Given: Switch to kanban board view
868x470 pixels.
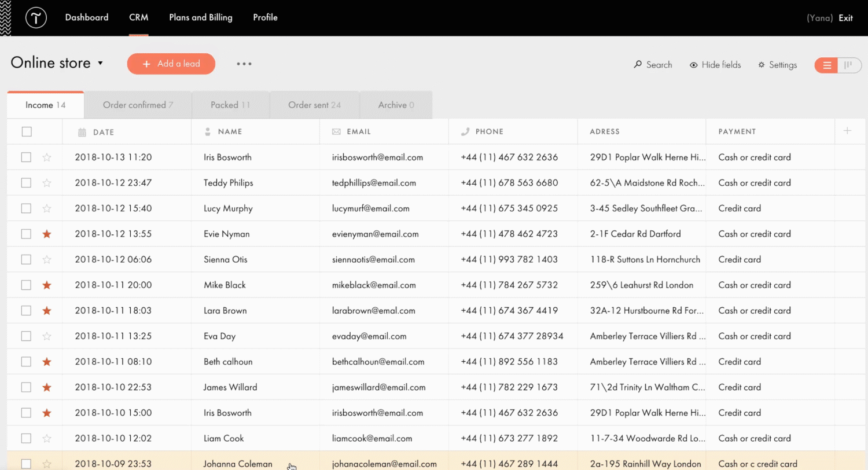Looking at the screenshot, I should [x=849, y=65].
